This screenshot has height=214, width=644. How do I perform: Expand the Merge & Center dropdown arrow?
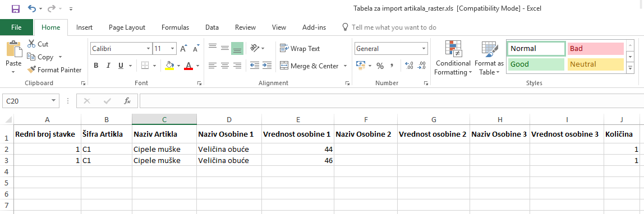coord(346,66)
